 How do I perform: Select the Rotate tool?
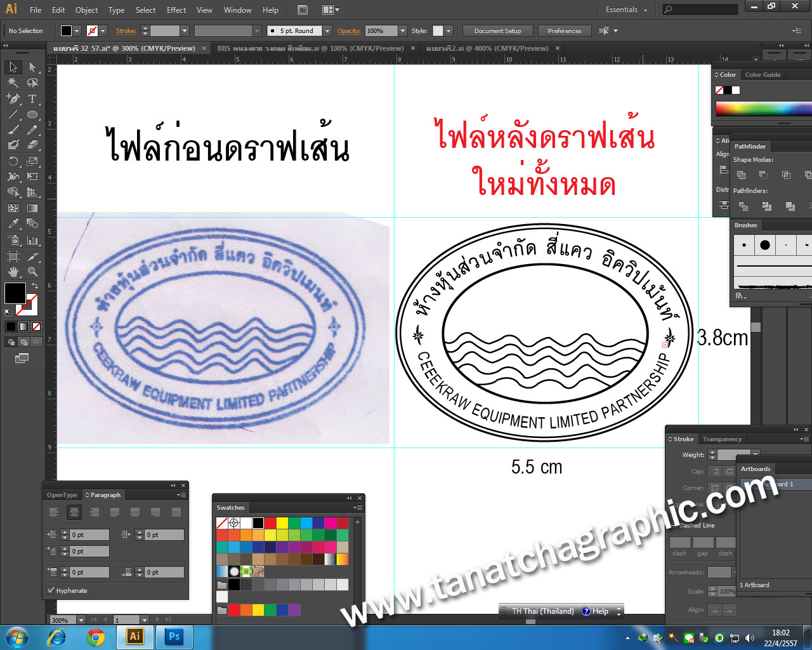click(x=13, y=161)
